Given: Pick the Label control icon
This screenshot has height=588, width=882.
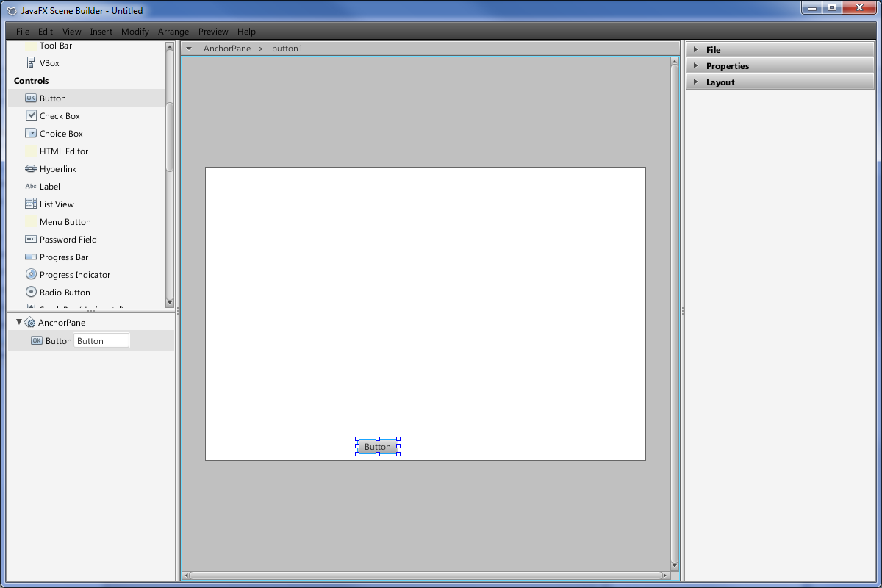Looking at the screenshot, I should point(31,186).
